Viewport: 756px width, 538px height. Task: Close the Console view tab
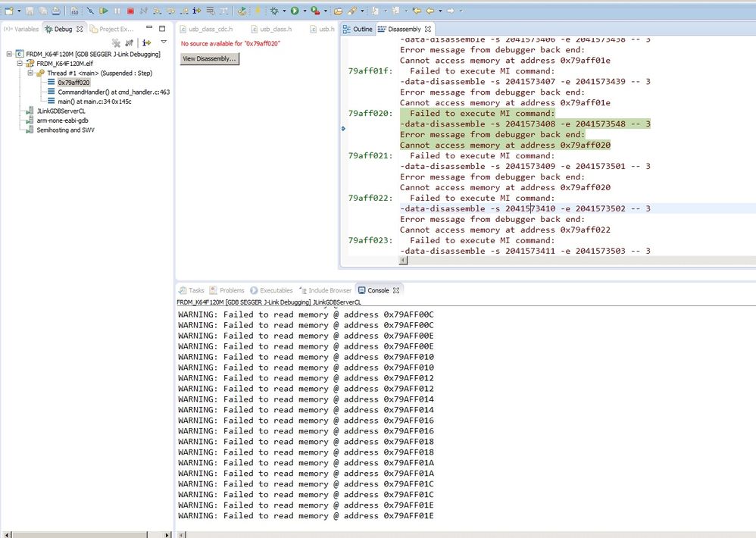click(396, 290)
